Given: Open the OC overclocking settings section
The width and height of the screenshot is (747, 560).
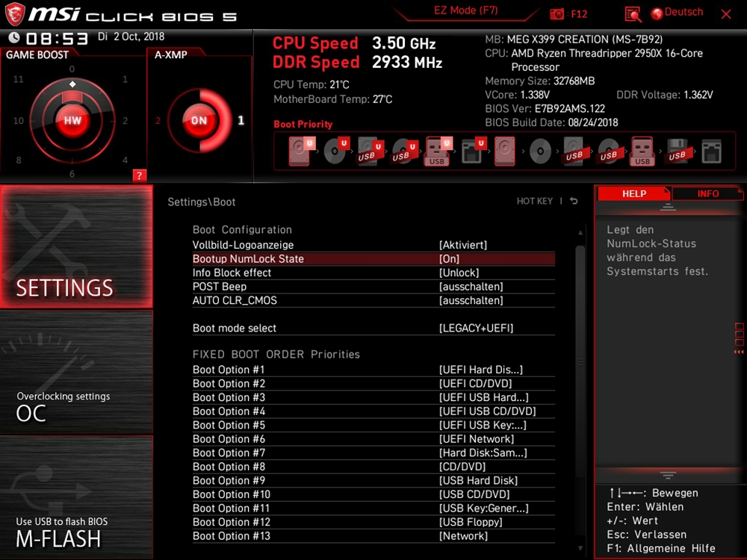Looking at the screenshot, I should point(76,373).
